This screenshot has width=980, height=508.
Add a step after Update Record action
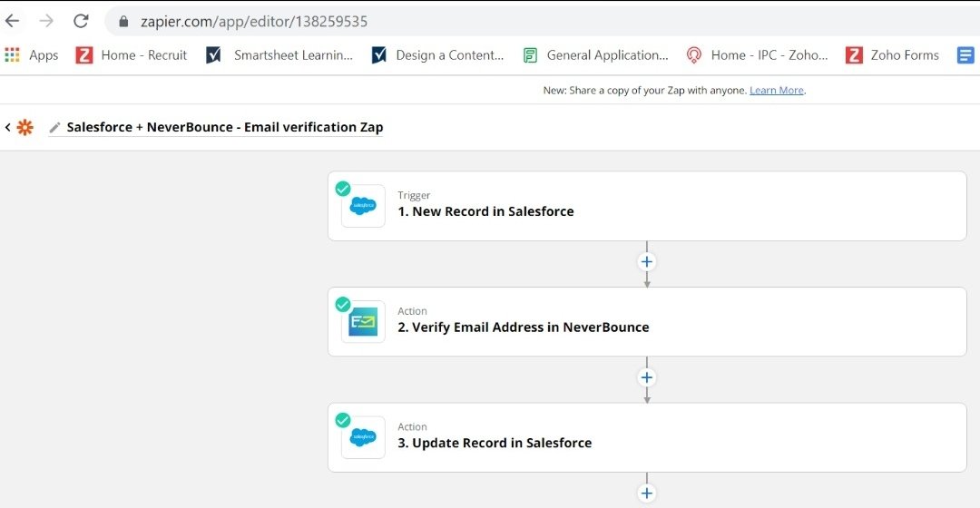coord(647,493)
